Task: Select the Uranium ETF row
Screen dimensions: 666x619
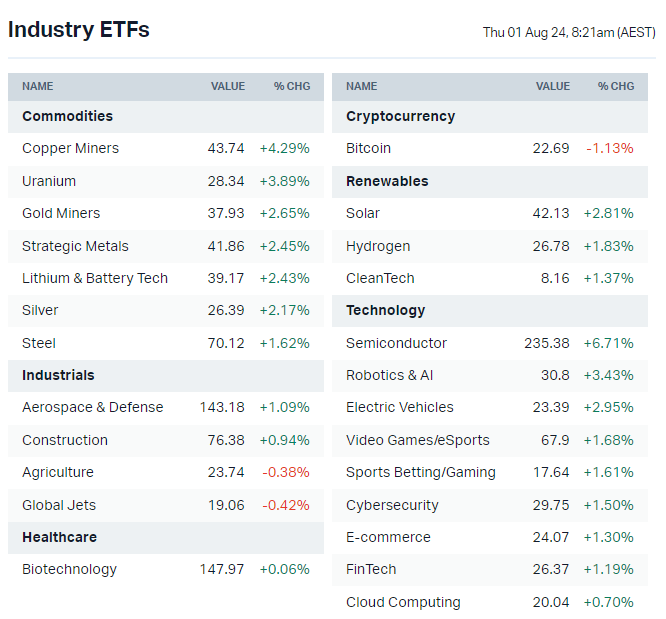Action: (x=49, y=181)
